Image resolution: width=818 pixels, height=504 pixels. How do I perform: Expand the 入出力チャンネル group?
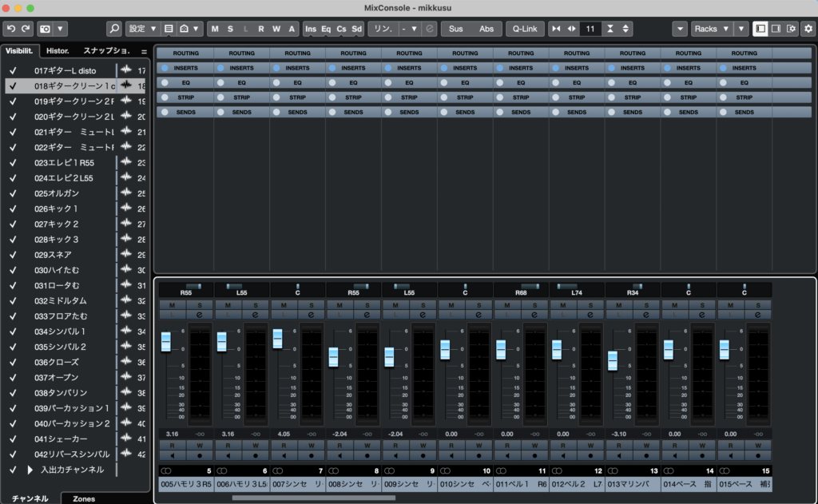pyautogui.click(x=30, y=470)
